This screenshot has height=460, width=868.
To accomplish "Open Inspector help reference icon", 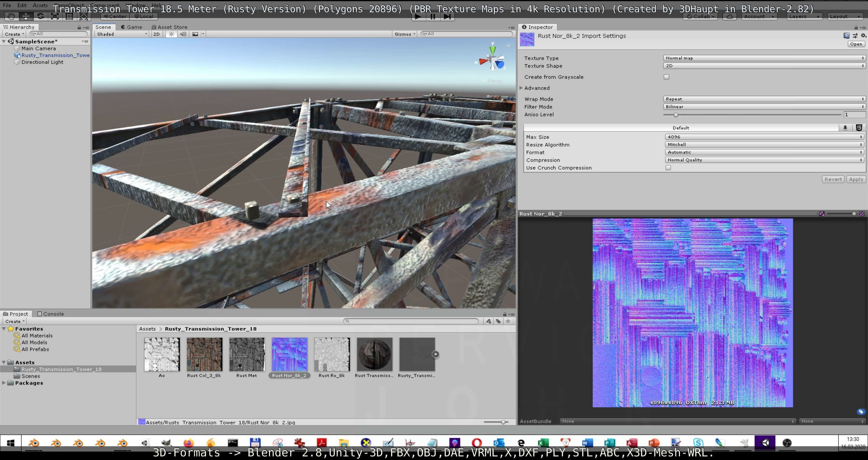I will tap(846, 35).
